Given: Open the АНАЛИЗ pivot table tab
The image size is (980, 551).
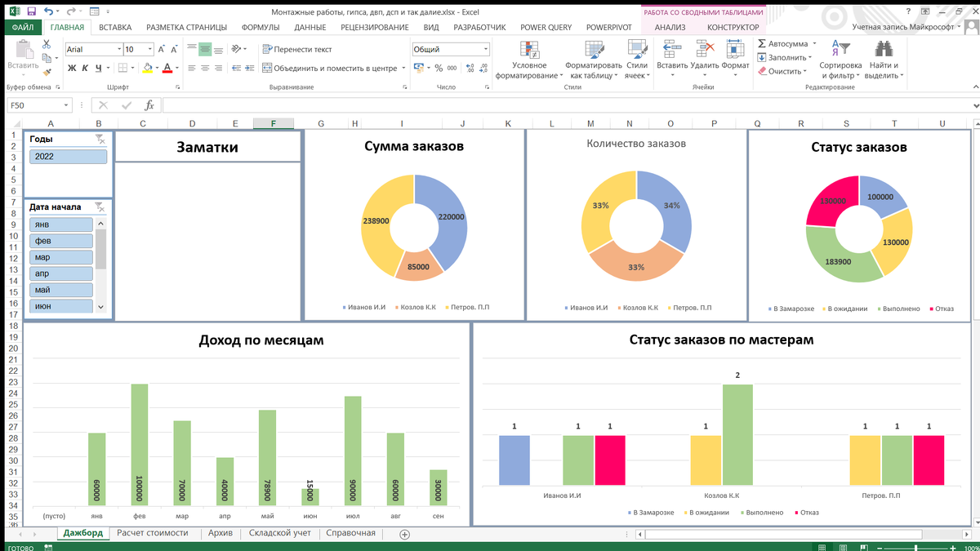Looking at the screenshot, I should click(670, 27).
